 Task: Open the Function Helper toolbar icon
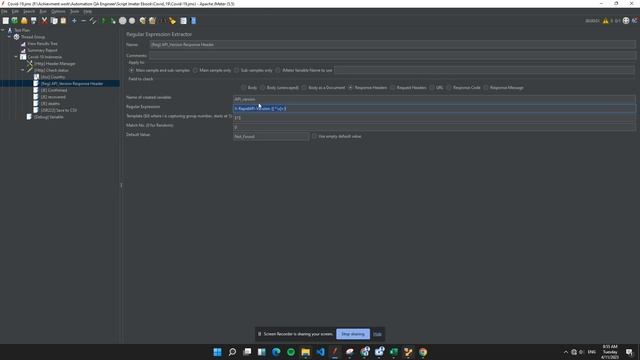coord(184,20)
